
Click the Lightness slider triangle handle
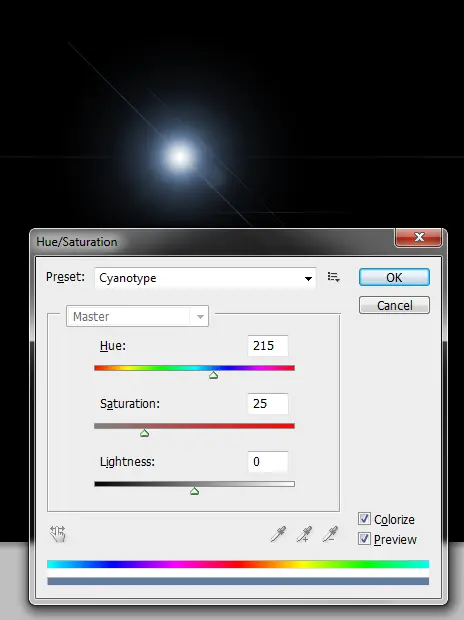click(194, 491)
